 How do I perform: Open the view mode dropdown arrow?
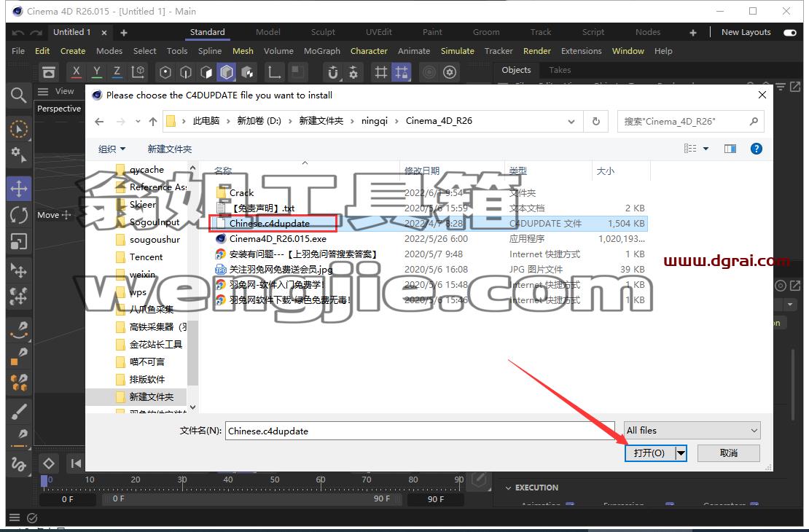tap(706, 149)
